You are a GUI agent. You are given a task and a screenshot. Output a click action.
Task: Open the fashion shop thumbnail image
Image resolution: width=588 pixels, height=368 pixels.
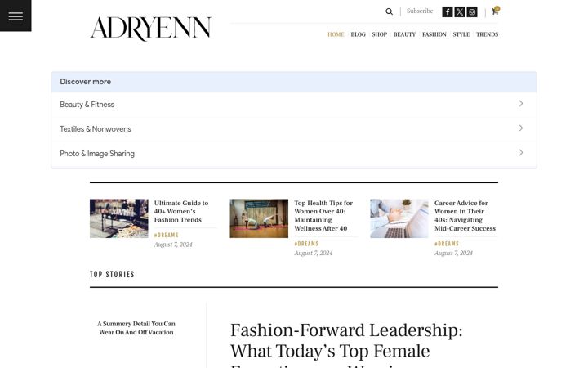coord(119,218)
